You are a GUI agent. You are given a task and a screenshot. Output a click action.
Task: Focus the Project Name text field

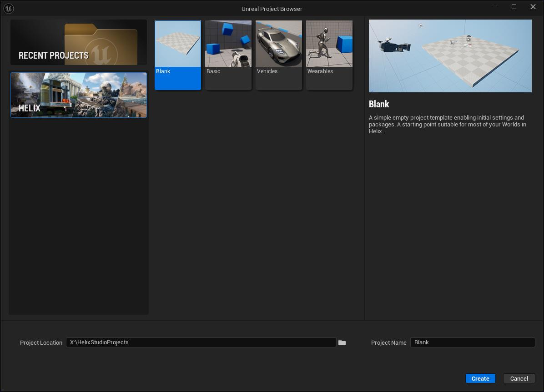click(x=472, y=342)
